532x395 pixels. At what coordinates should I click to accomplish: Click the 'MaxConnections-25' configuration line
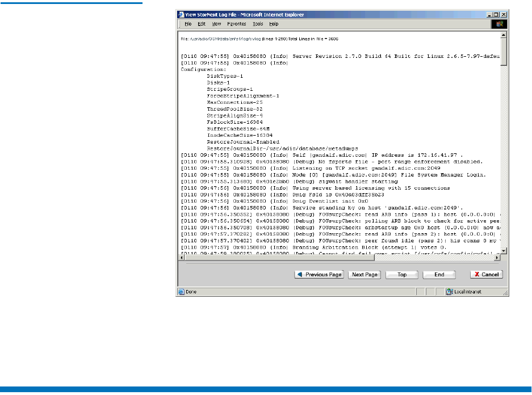pos(235,102)
